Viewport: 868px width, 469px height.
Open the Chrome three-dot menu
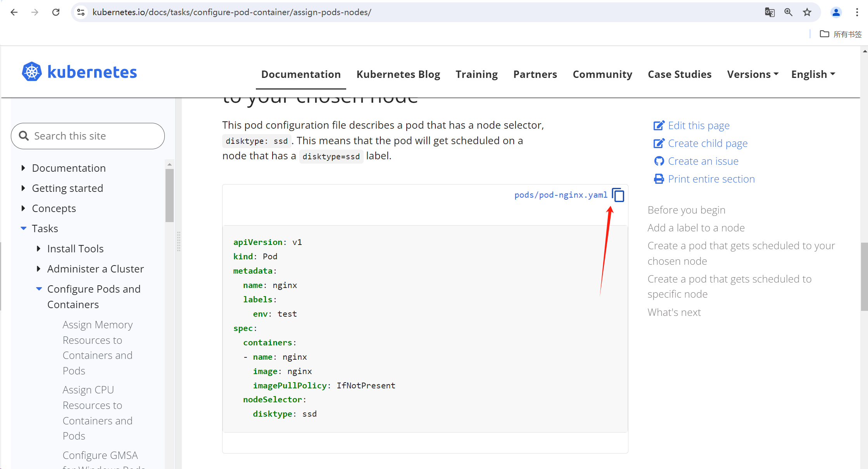(857, 12)
